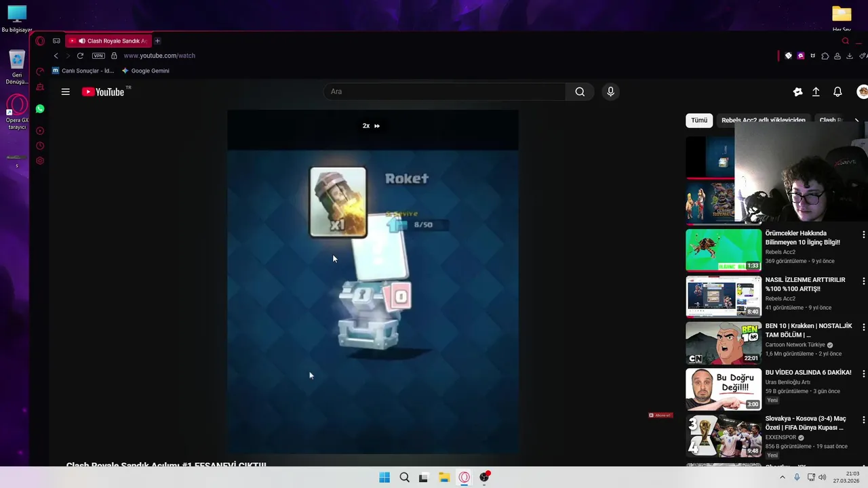This screenshot has width=868, height=488.
Task: Open options menu for Örümcekler video
Action: tap(863, 235)
